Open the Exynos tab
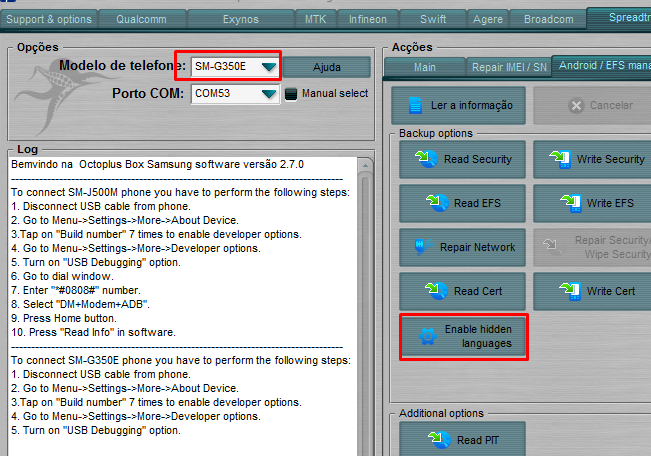 240,19
